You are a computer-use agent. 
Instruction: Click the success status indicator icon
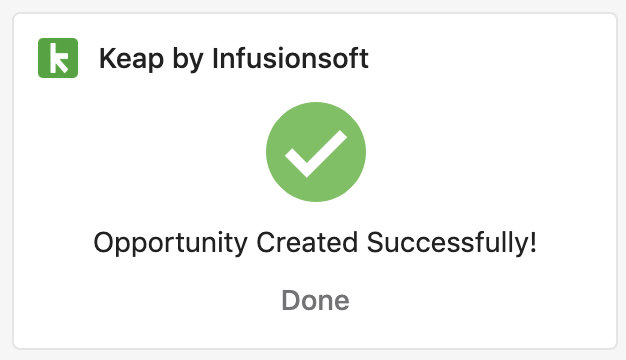[x=316, y=152]
